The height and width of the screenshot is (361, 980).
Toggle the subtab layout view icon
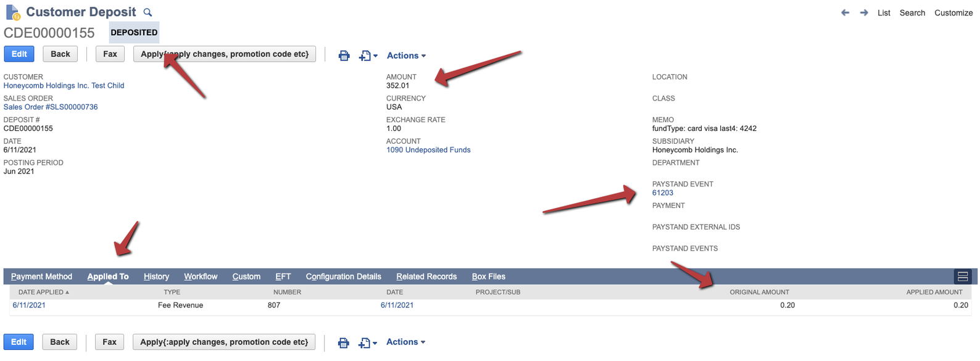point(962,276)
